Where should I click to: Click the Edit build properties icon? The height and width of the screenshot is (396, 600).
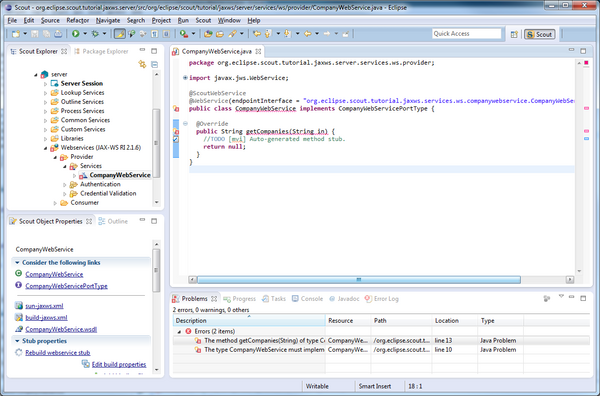(x=86, y=364)
